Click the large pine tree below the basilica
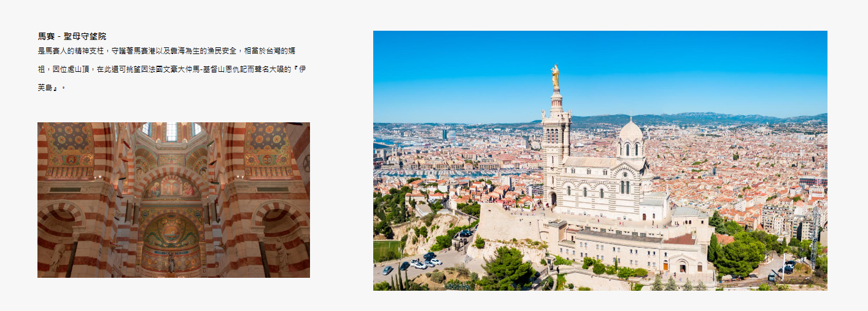Image resolution: width=868 pixels, height=311 pixels. 507,269
